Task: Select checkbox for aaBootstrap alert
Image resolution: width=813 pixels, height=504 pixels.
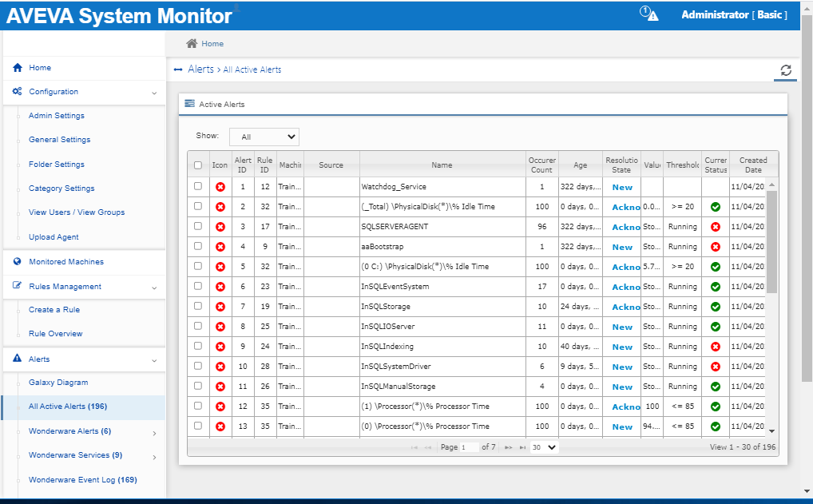Action: [x=198, y=246]
